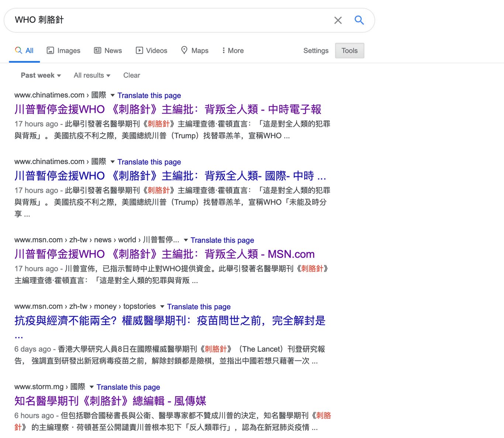The height and width of the screenshot is (438, 504).
Task: Open the All results dropdown
Action: (92, 75)
